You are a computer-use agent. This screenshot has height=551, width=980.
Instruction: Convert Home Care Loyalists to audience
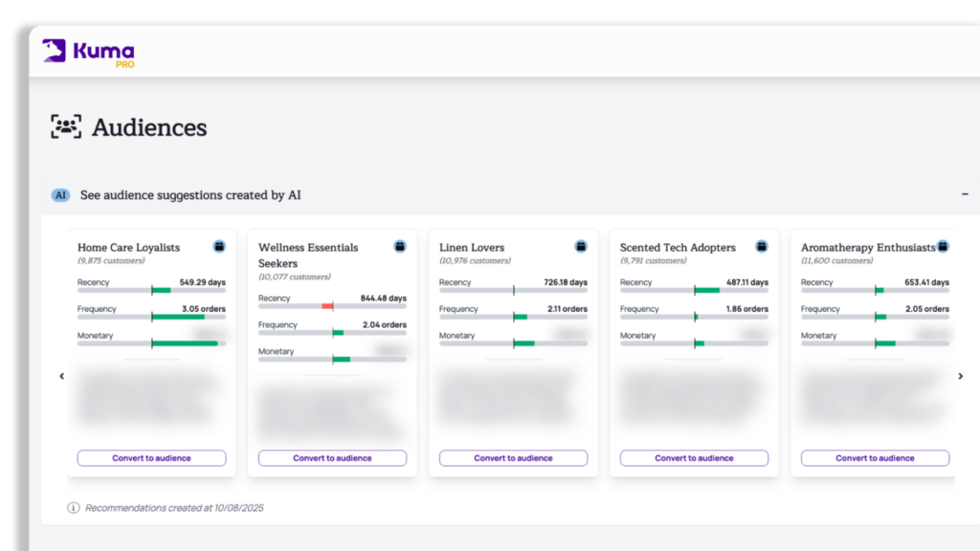click(151, 458)
